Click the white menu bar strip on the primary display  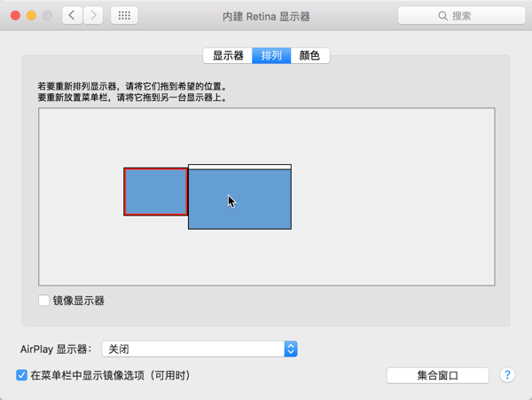tap(239, 167)
